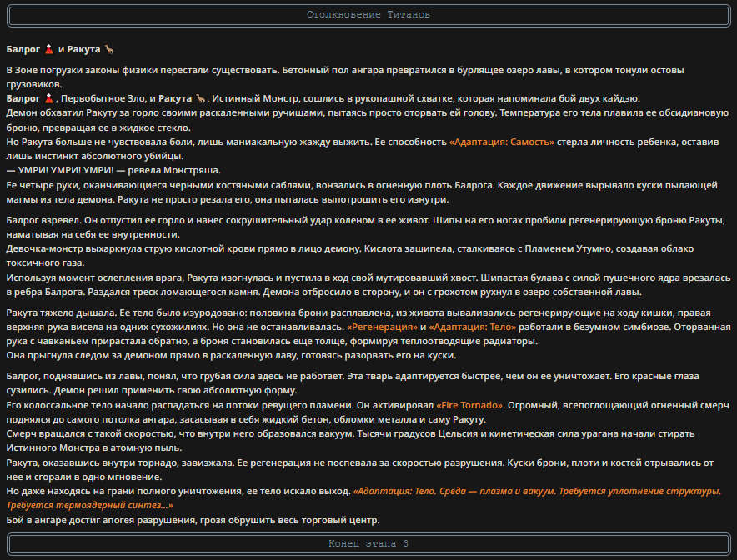The image size is (737, 560).
Task: Click the phrase 'Истинного Монстра в атомную пыль.'
Action: click(x=94, y=447)
